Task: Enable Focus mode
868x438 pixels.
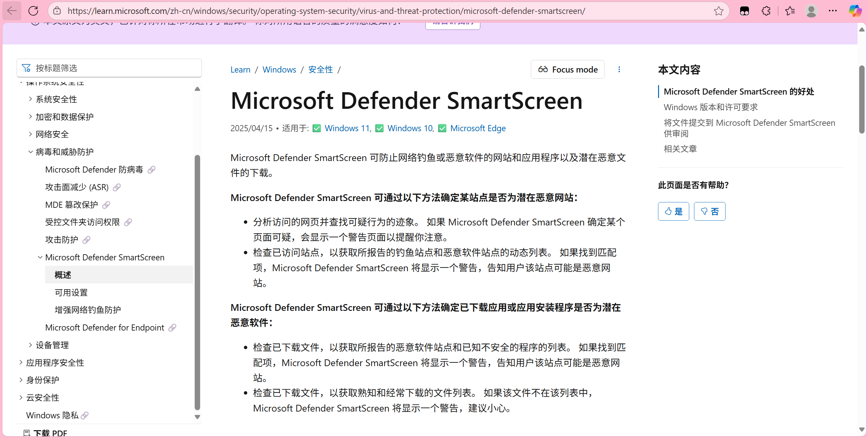Action: click(567, 69)
